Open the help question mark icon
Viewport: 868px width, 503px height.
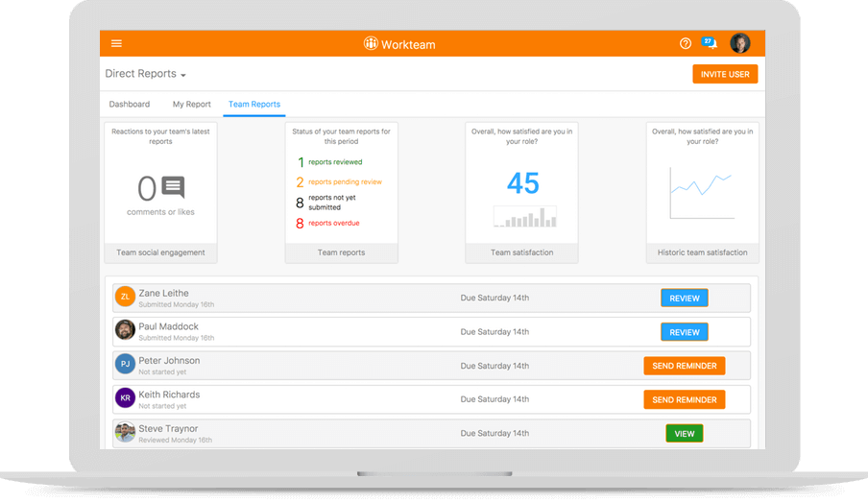[686, 43]
